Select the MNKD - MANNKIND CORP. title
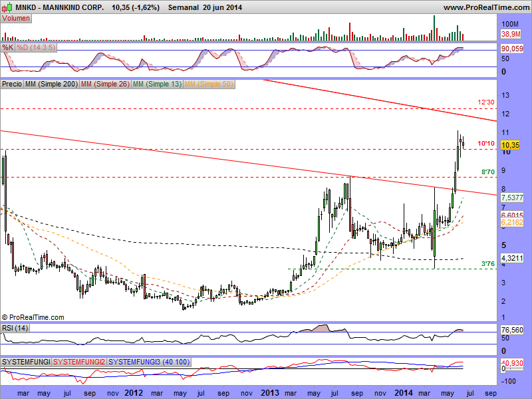 (60, 7)
